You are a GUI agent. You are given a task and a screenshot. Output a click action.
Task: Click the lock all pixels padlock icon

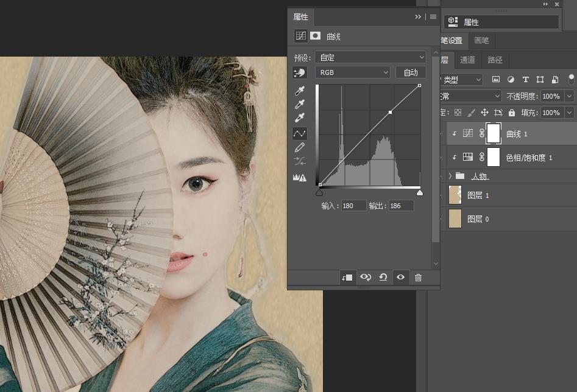pos(512,113)
